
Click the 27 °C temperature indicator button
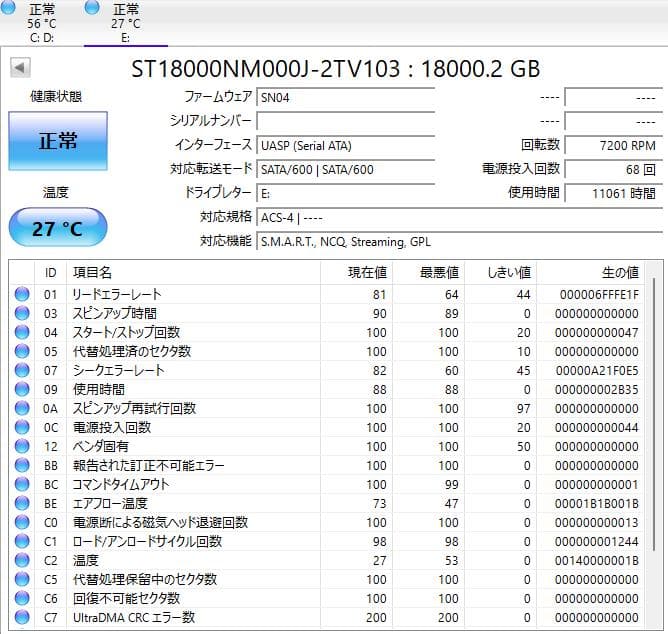pyautogui.click(x=58, y=228)
